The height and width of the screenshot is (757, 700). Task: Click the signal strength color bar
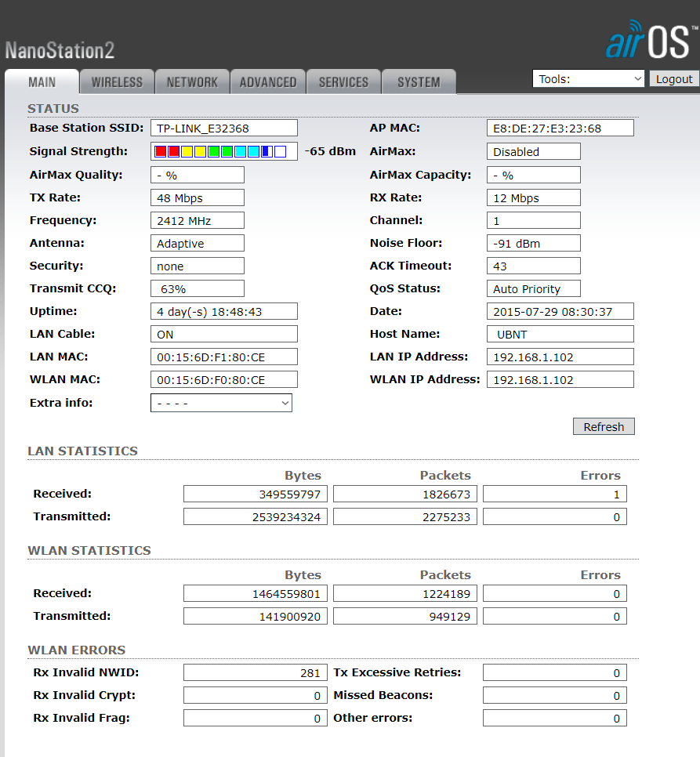click(224, 151)
